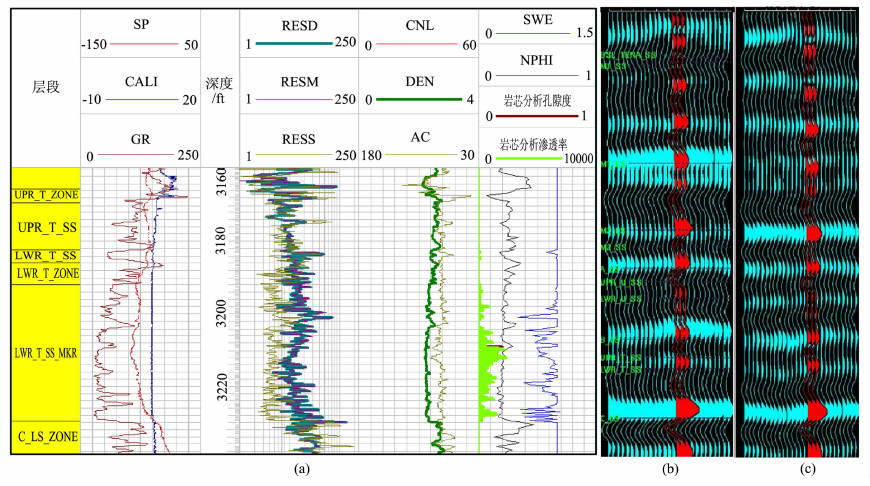Click the 深度/ft depth column header

[x=219, y=86]
